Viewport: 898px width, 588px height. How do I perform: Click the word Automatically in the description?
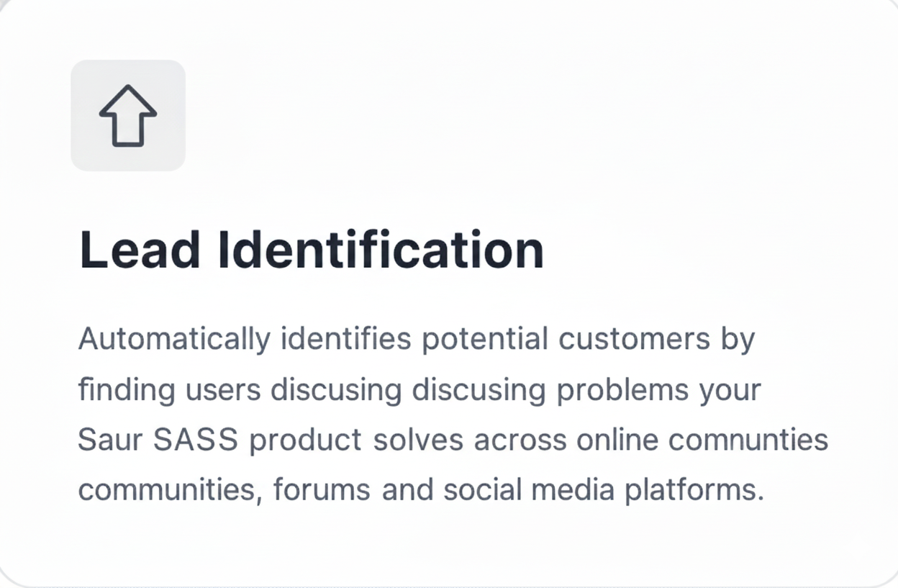[174, 339]
